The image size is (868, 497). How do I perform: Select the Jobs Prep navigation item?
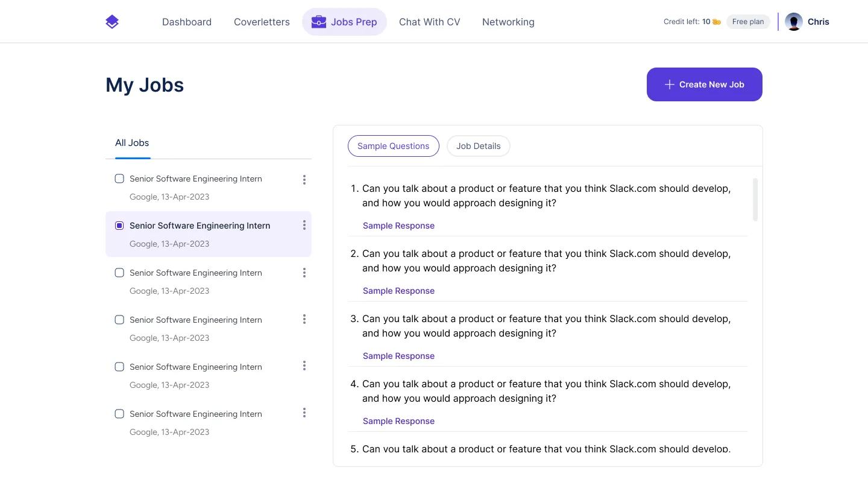point(344,22)
